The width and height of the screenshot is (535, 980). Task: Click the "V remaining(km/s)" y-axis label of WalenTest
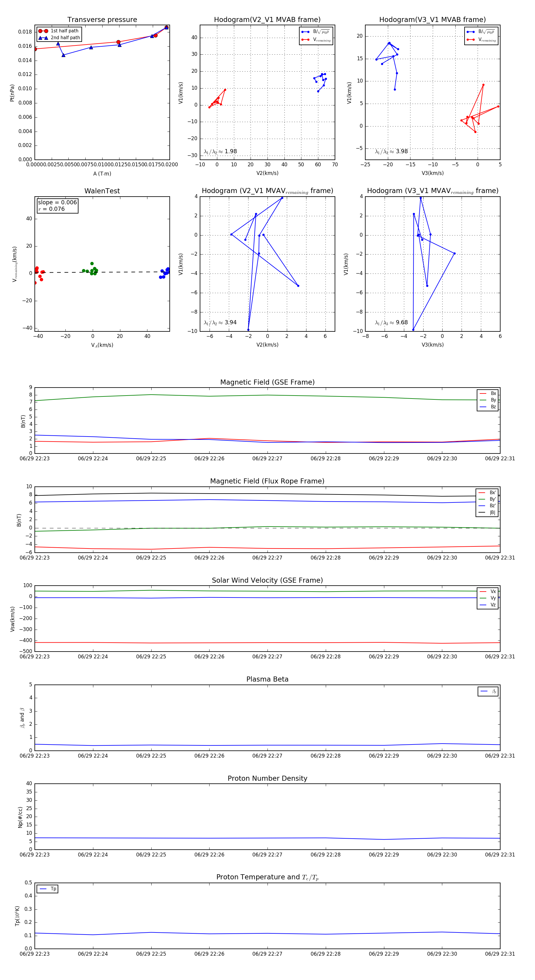click(x=15, y=264)
